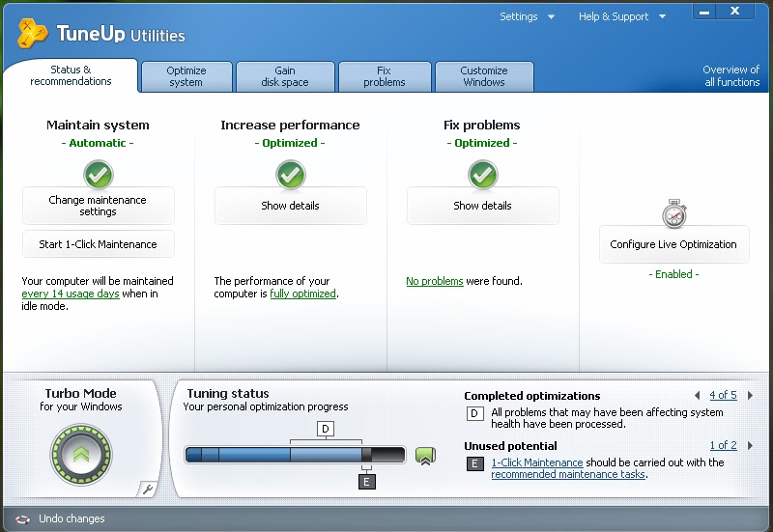Click Undo changes in bottom bar
Viewport: 773px width, 532px height.
click(x=72, y=518)
